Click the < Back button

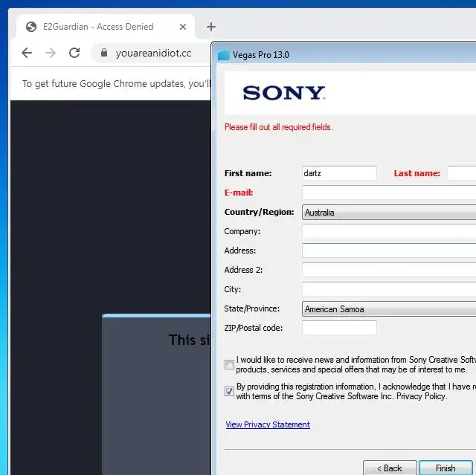tap(390, 468)
